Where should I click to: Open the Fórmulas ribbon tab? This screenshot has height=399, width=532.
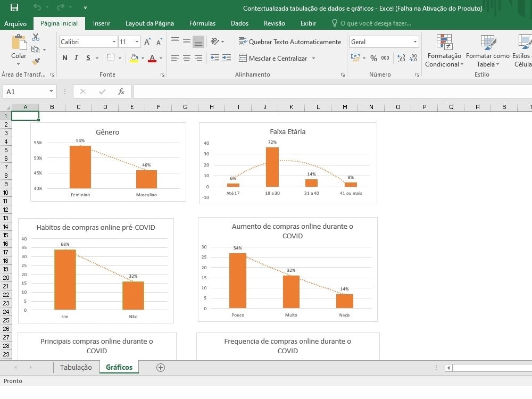point(202,23)
